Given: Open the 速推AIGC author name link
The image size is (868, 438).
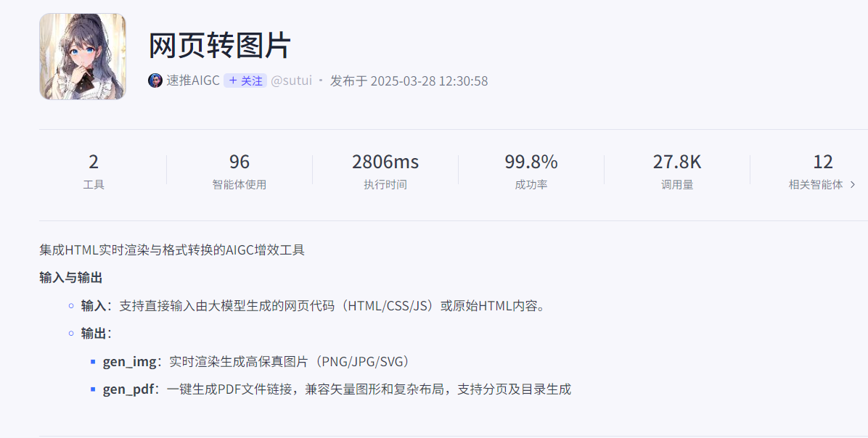Looking at the screenshot, I should click(x=192, y=80).
